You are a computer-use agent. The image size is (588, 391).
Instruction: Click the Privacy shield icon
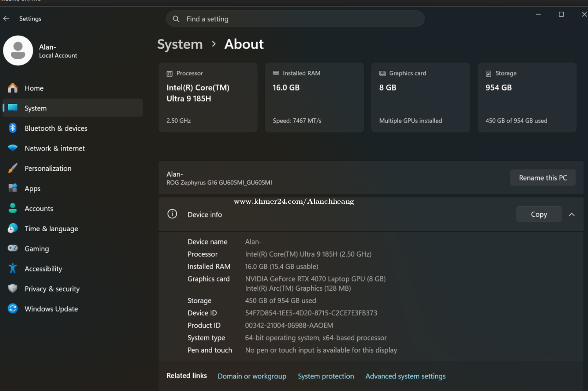13,288
